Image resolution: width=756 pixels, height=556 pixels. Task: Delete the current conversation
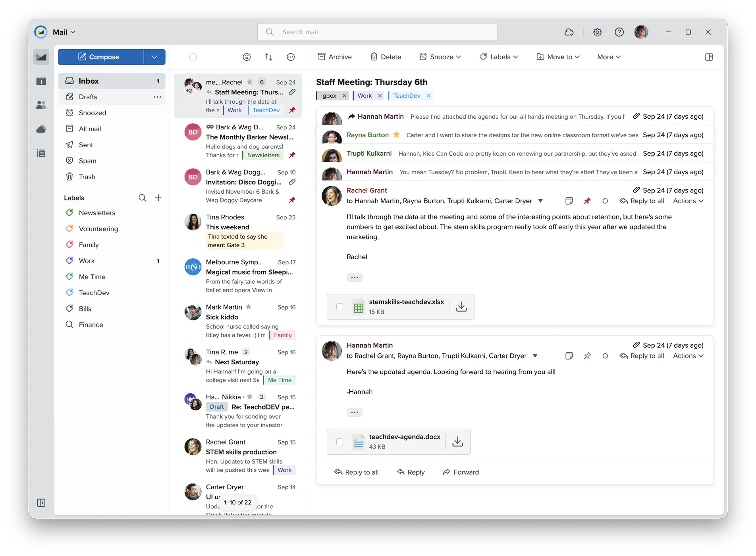[x=386, y=57]
